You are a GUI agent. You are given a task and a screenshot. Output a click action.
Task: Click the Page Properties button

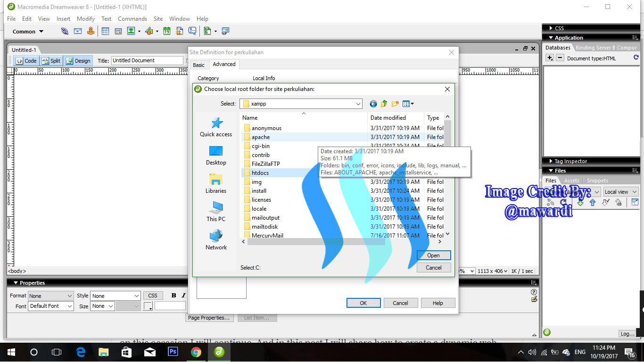coord(209,318)
